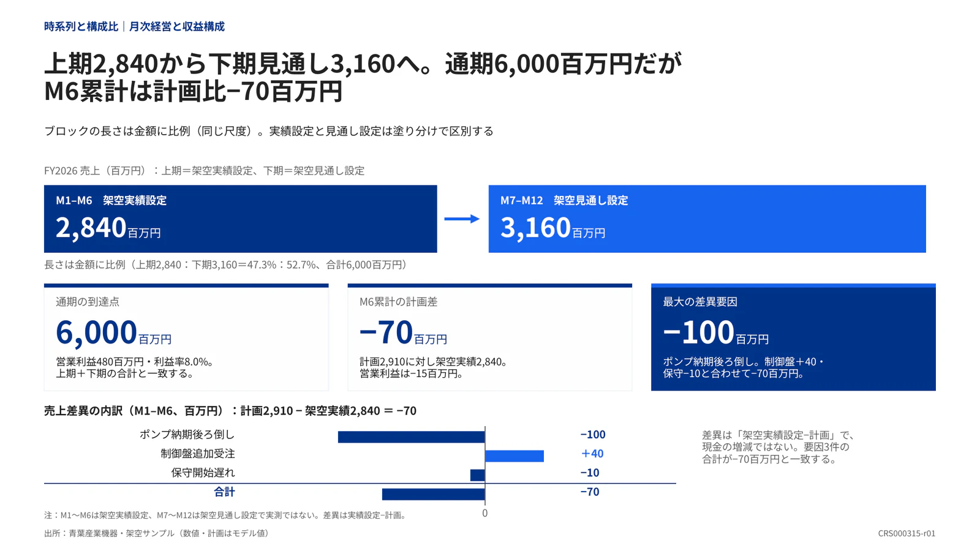Click the subtitle 'ブロックの長さは金額に比例'
The height and width of the screenshot is (551, 980).
pos(269,131)
